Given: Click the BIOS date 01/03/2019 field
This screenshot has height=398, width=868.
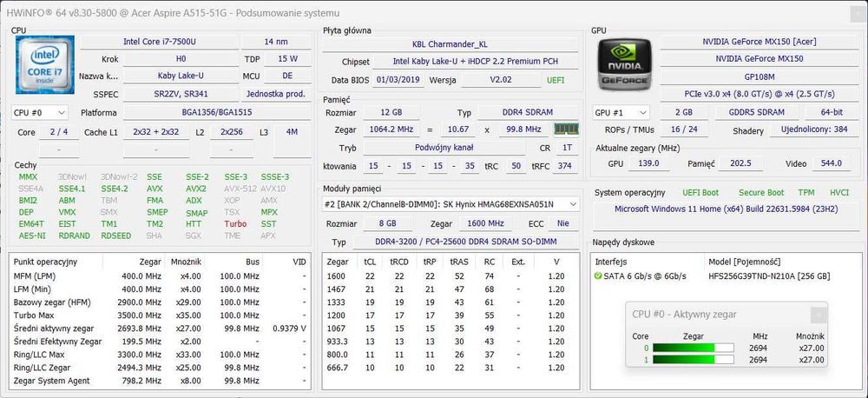Looking at the screenshot, I should 398,80.
